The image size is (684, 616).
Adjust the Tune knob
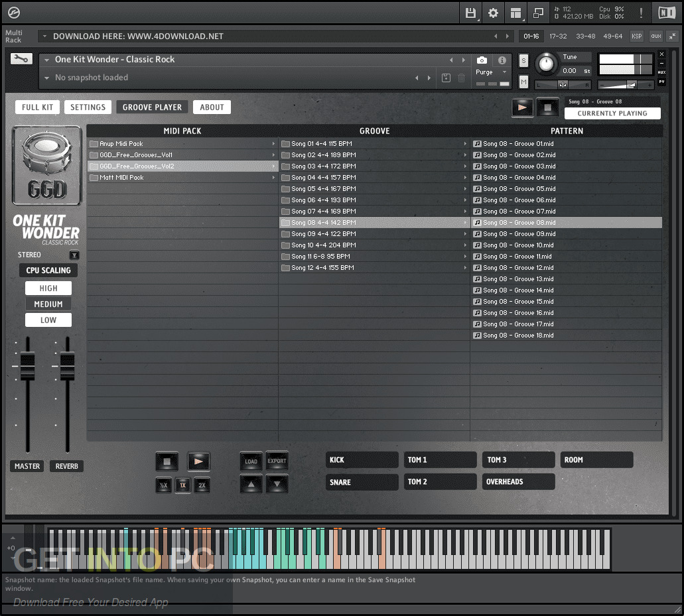coord(546,64)
